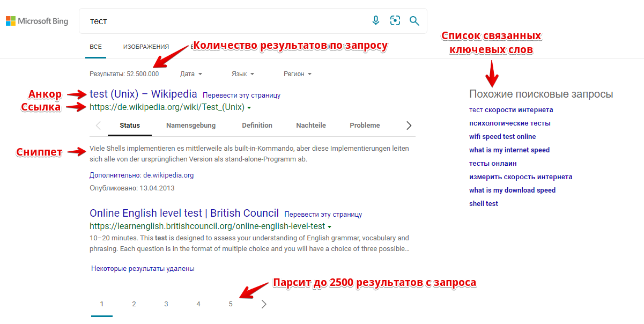Open related search "what is my download speed"
The width and height of the screenshot is (644, 324).
[x=512, y=190]
